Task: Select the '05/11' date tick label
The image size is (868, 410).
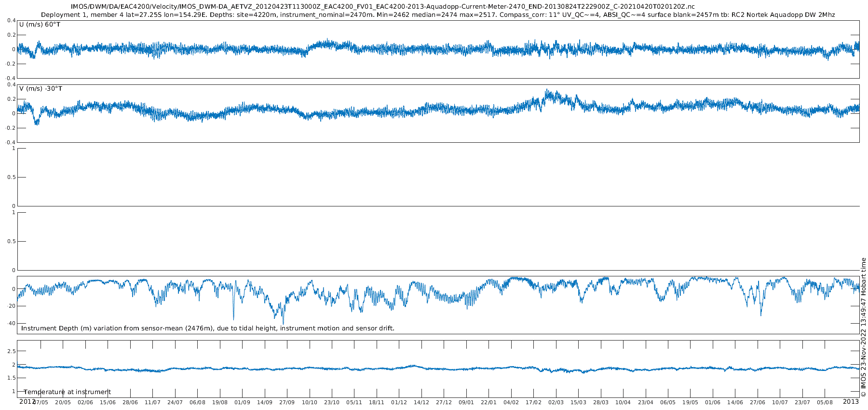Action: point(354,402)
